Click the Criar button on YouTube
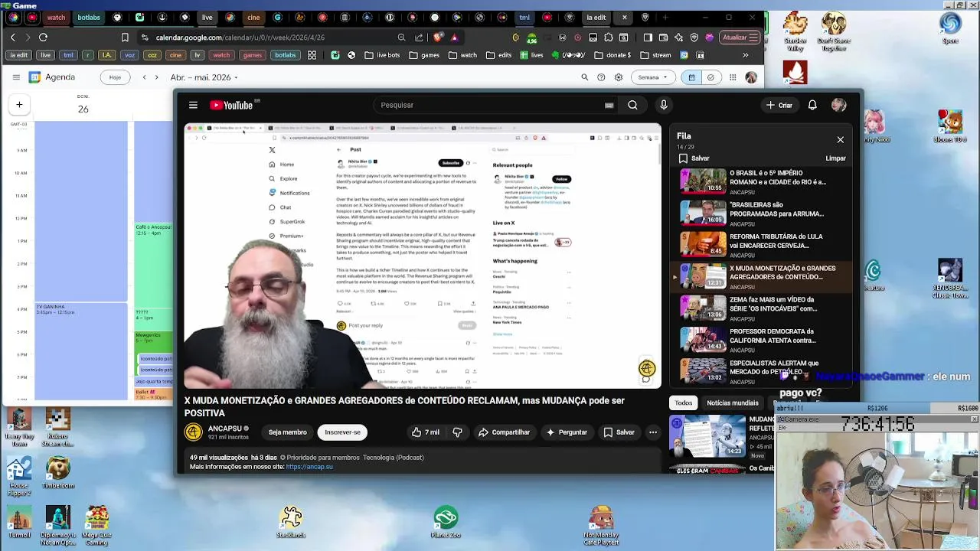The image size is (980, 551). (779, 105)
